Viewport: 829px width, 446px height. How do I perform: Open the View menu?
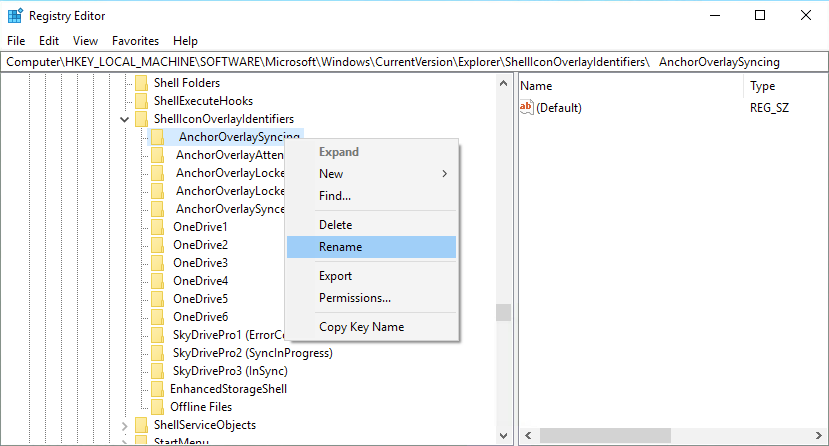coord(85,41)
